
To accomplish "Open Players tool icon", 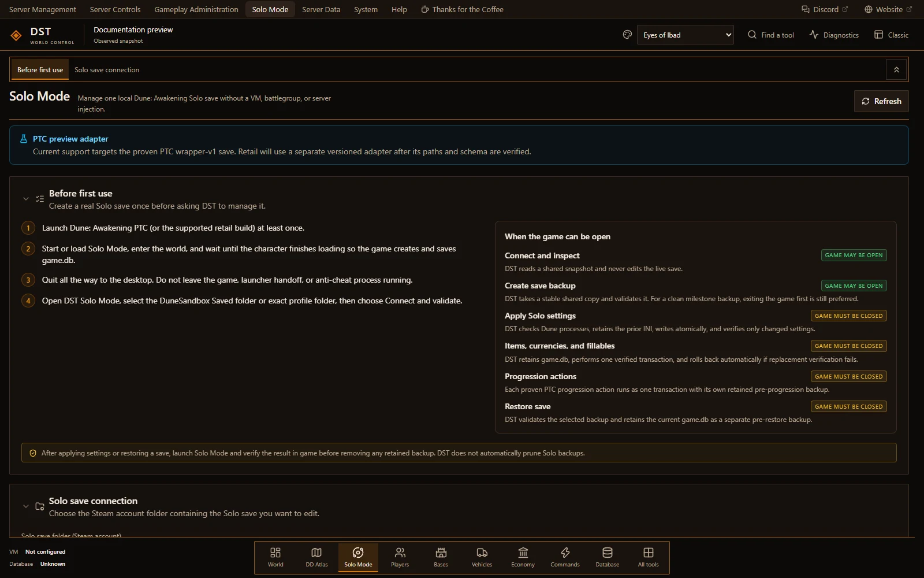I will 400,558.
